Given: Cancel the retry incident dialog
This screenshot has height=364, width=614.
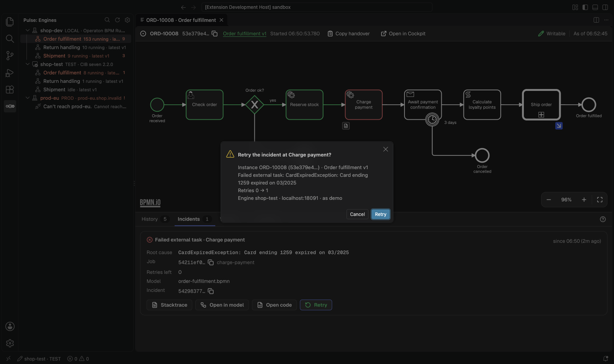Looking at the screenshot, I should (357, 214).
